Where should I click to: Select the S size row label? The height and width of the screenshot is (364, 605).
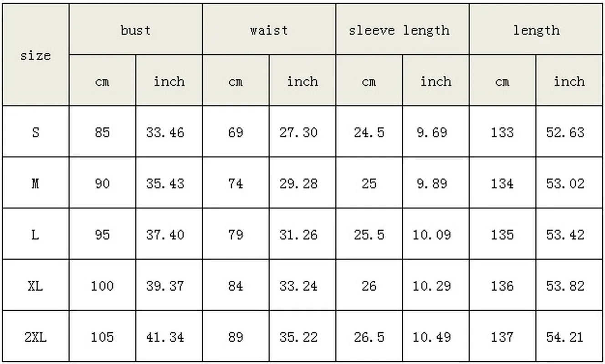pos(35,132)
